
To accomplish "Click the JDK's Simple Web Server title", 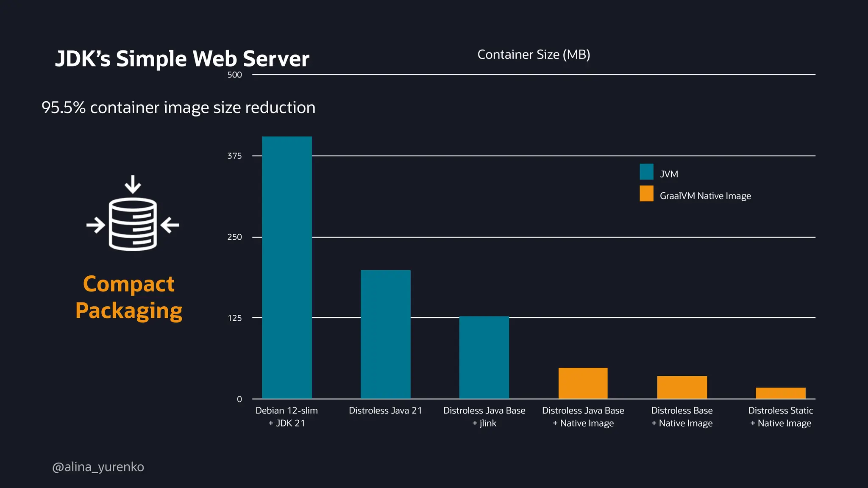I will pyautogui.click(x=182, y=58).
